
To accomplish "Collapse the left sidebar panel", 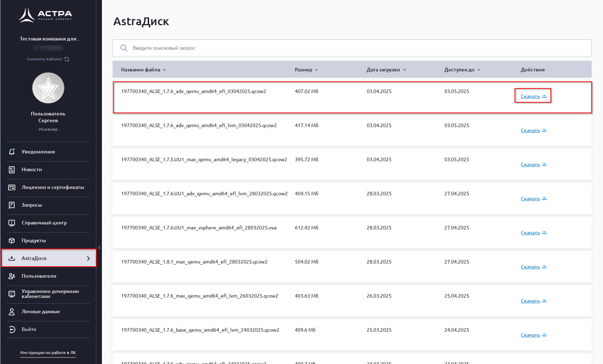I will pos(99,248).
